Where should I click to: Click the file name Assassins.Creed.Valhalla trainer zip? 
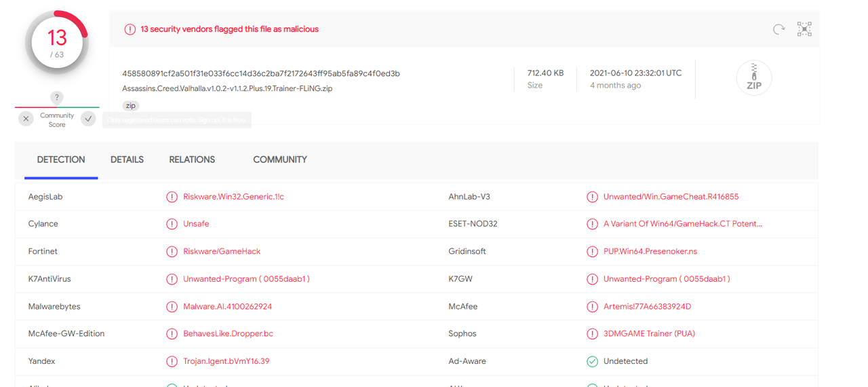[x=227, y=88]
